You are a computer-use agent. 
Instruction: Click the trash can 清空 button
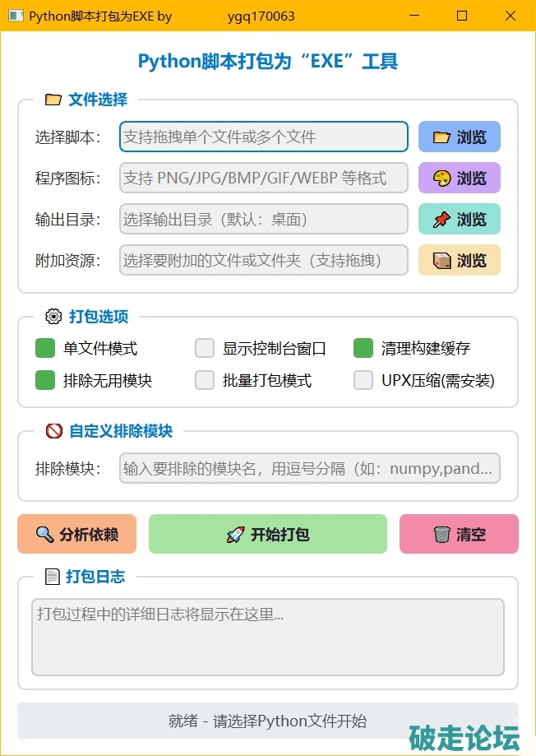pos(459,535)
